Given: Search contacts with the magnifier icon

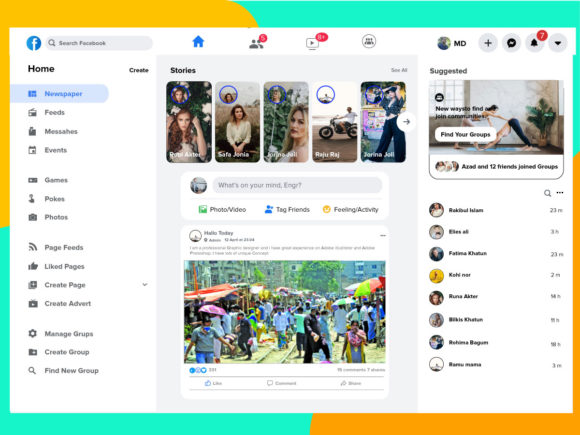Looking at the screenshot, I should click(x=547, y=193).
